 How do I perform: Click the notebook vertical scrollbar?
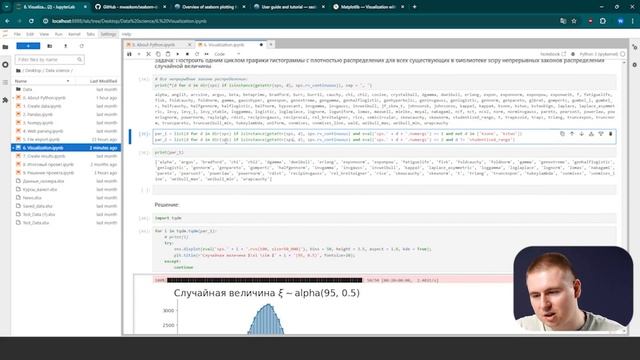(x=624, y=196)
